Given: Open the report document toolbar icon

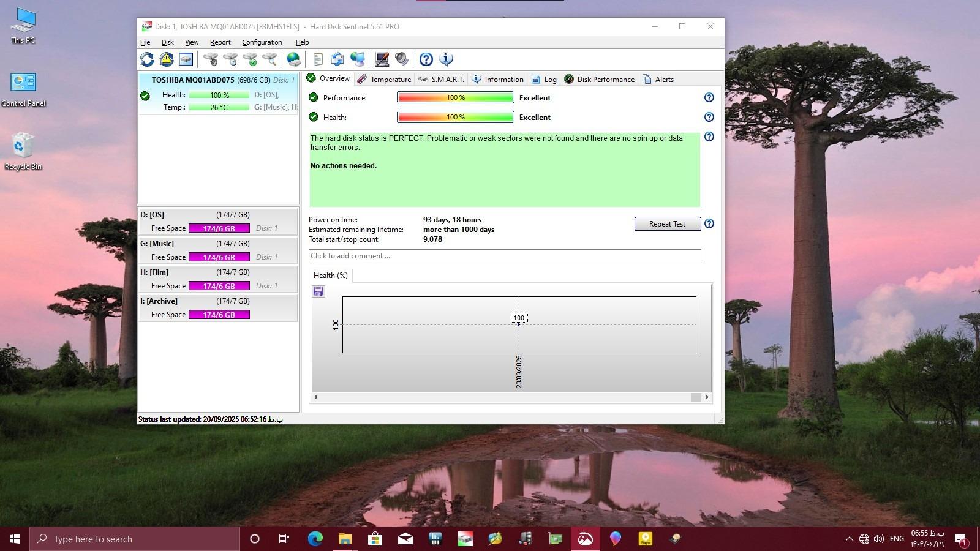Looking at the screenshot, I should [x=318, y=59].
